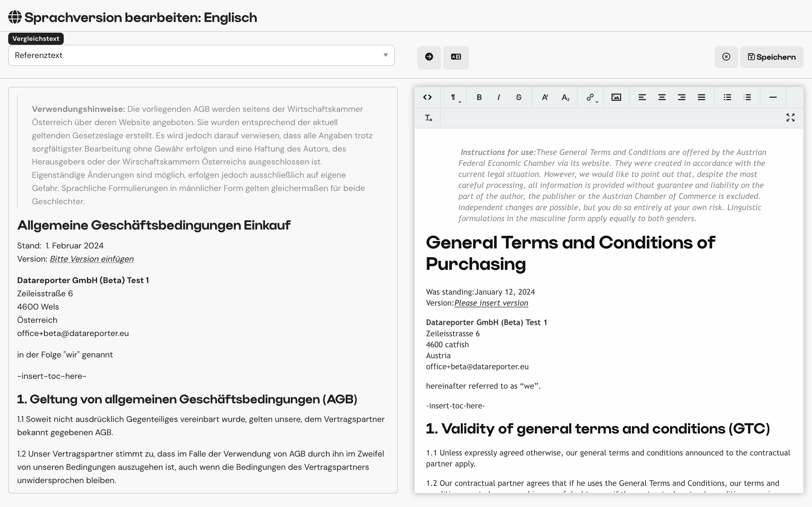812x507 pixels.
Task: Open the Referenztext comparison dropdown
Action: [201, 55]
